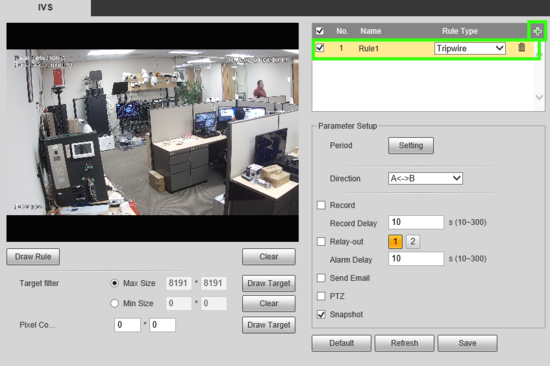Uncheck the Rule1 enable checkbox
The height and width of the screenshot is (366, 550).
point(320,47)
